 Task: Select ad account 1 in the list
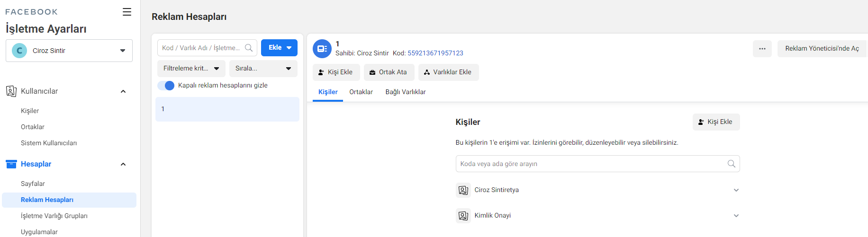pyautogui.click(x=227, y=109)
